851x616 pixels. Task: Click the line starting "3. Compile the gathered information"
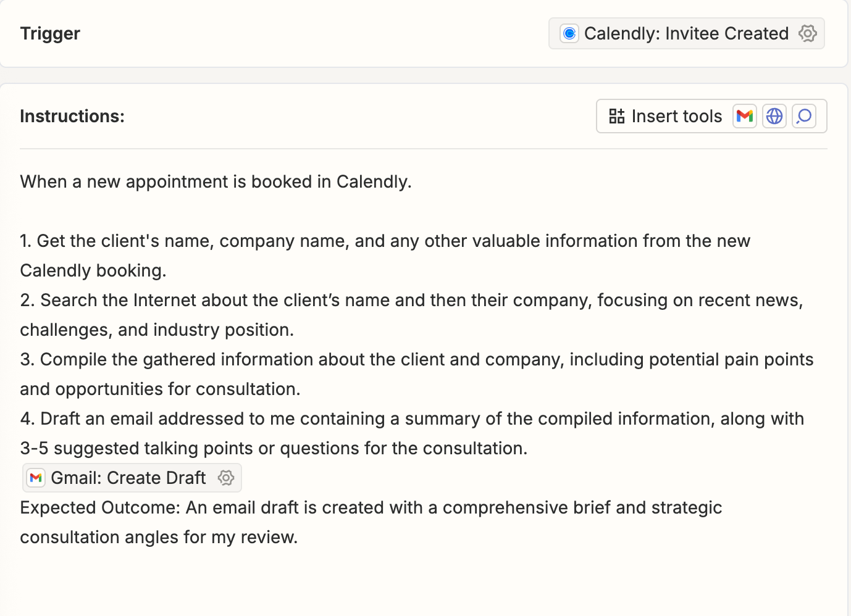coord(417,359)
